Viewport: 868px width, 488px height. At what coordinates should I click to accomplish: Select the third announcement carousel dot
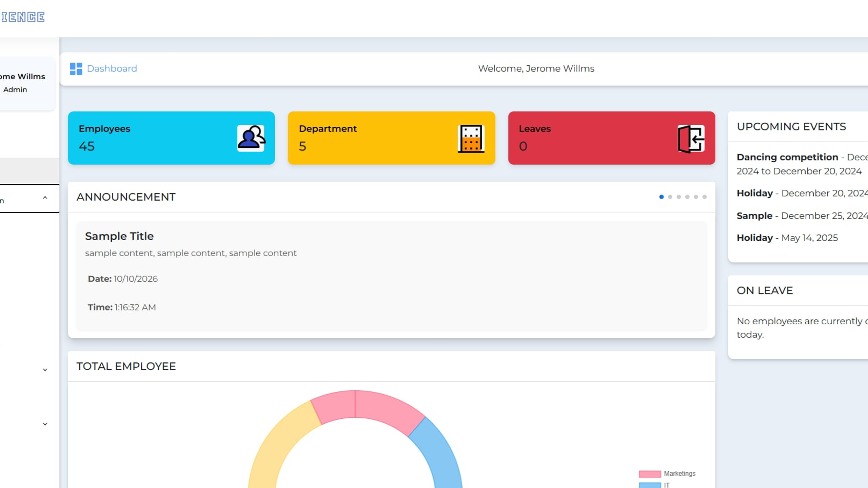click(678, 197)
